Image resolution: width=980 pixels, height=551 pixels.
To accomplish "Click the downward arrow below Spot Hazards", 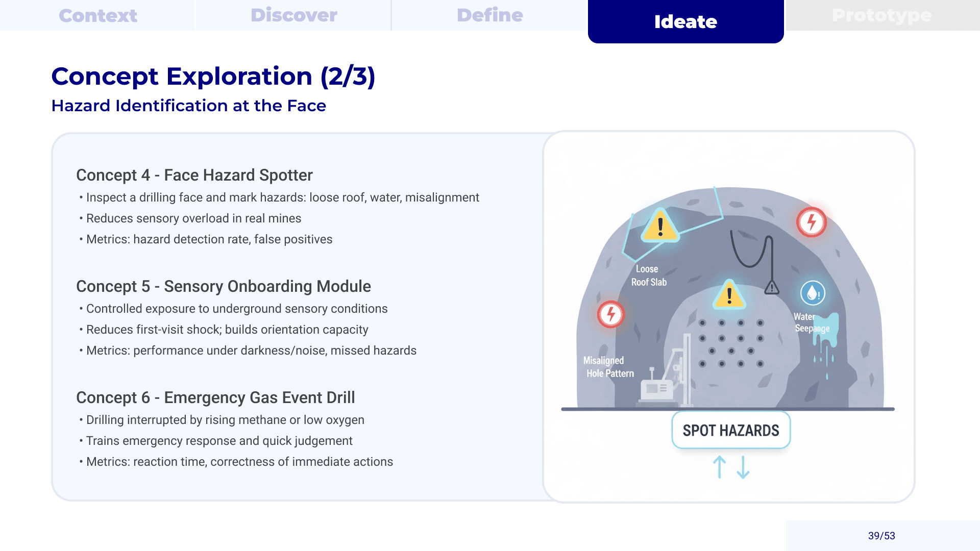I will coord(743,467).
